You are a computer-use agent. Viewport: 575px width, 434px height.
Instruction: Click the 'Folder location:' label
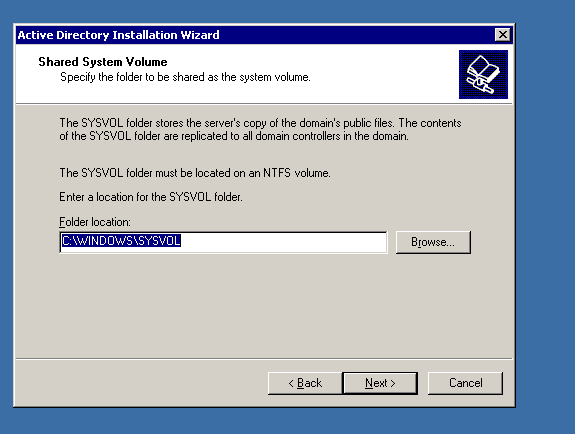click(95, 222)
